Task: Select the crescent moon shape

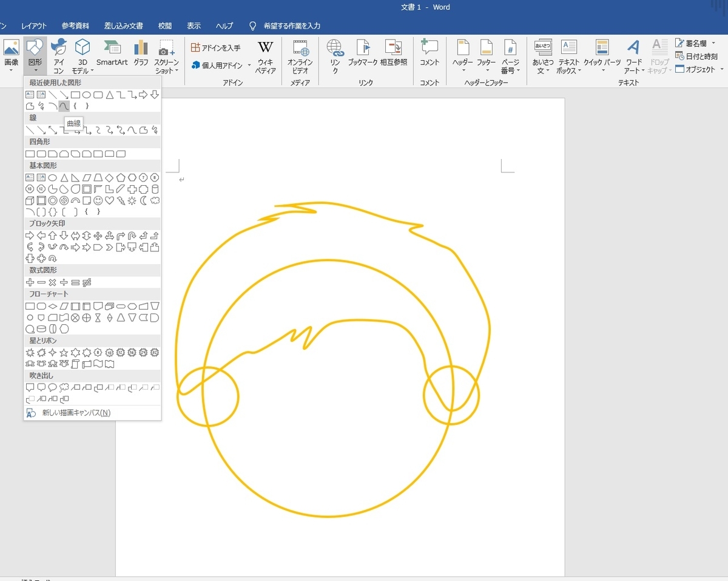Action: click(143, 200)
